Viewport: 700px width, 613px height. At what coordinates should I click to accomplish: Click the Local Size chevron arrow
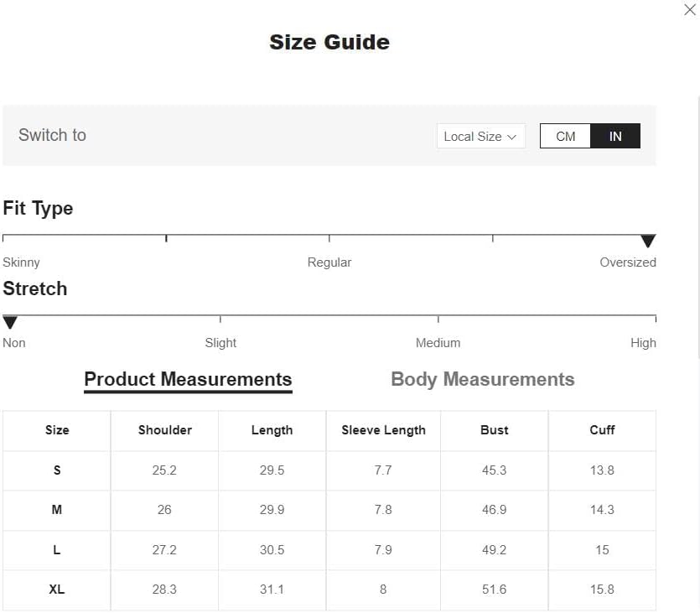pyautogui.click(x=511, y=137)
